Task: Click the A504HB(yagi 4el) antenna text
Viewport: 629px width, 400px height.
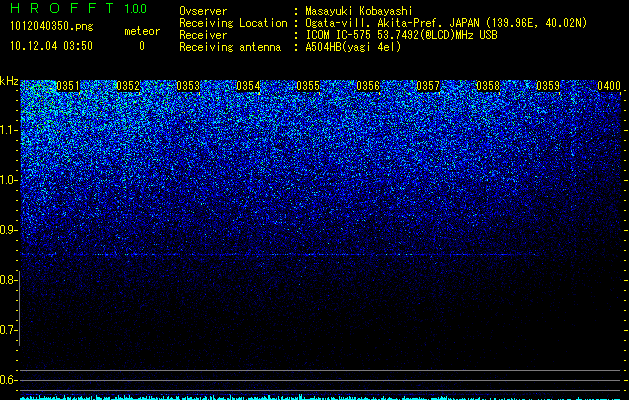Action: [353, 47]
